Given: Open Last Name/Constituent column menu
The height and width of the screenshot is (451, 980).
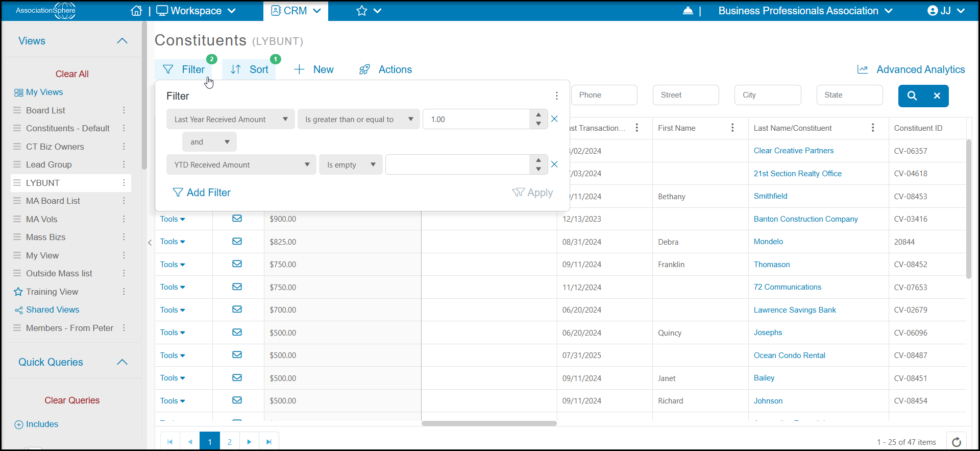Looking at the screenshot, I should pyautogui.click(x=873, y=128).
